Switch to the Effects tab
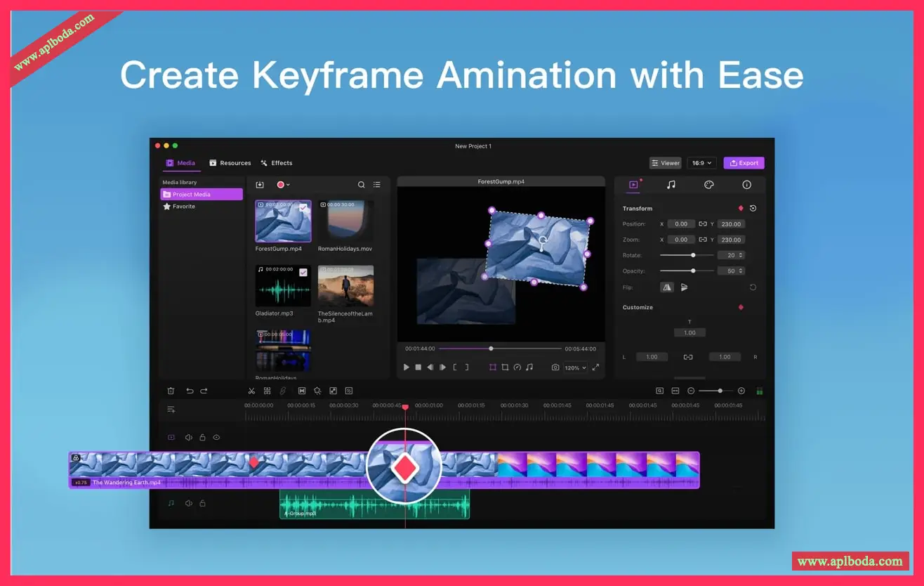This screenshot has height=586, width=924. coord(277,163)
